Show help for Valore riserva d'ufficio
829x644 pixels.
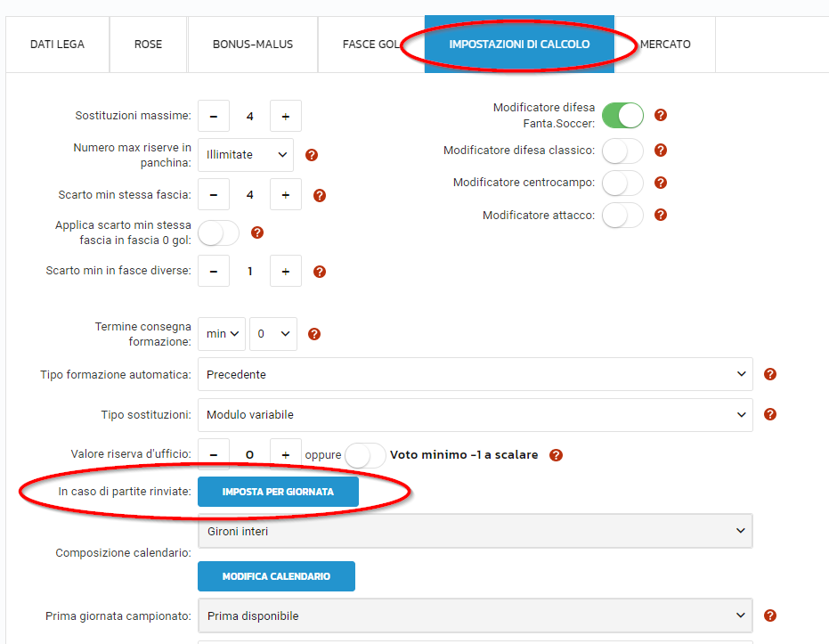click(556, 455)
